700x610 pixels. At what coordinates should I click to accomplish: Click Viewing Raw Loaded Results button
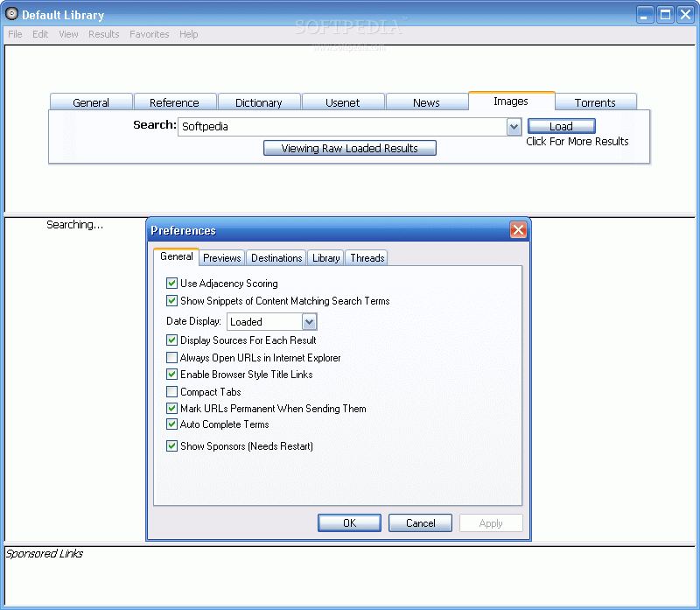349,148
